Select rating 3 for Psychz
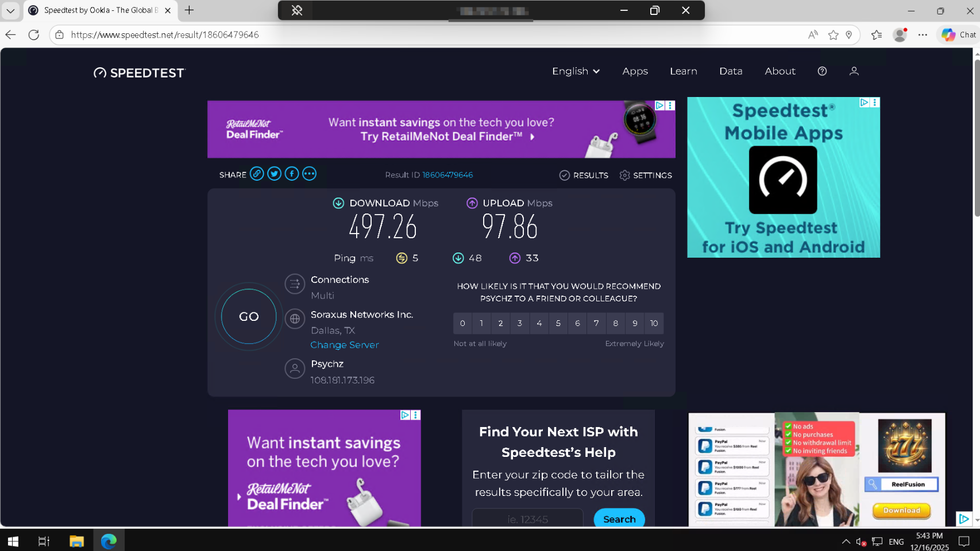The width and height of the screenshot is (980, 551). (520, 323)
